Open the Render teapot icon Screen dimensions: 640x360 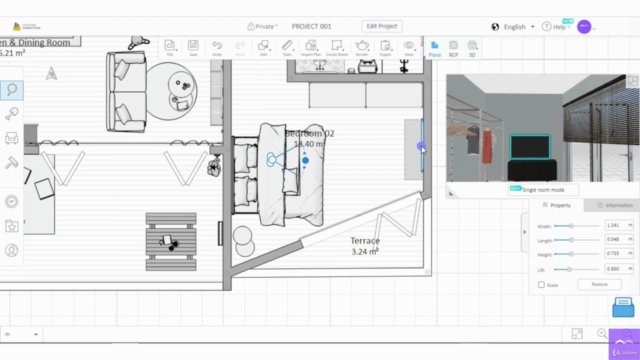point(362,48)
